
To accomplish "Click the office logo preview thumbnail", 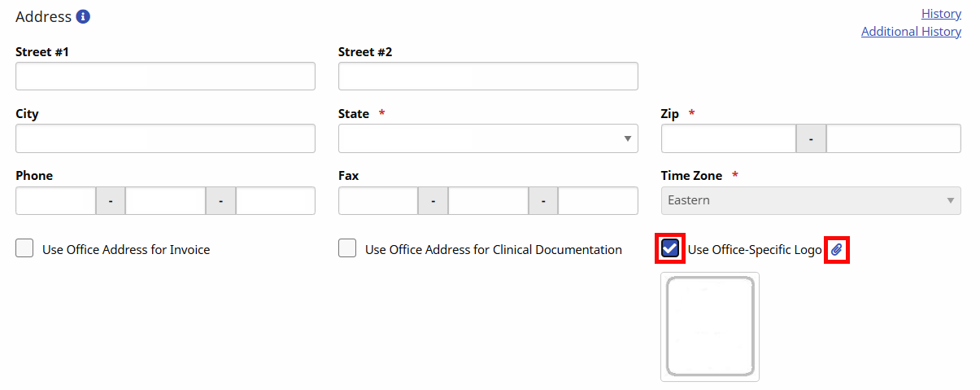I will tap(710, 326).
